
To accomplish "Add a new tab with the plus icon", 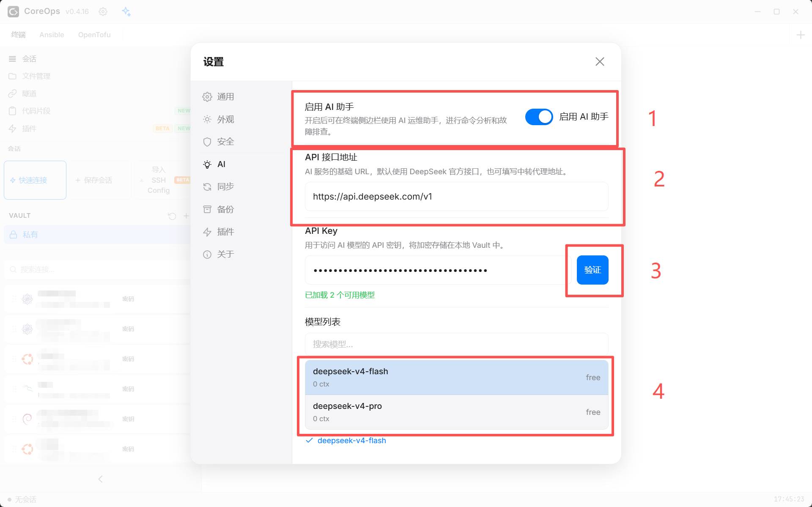I will tap(801, 35).
